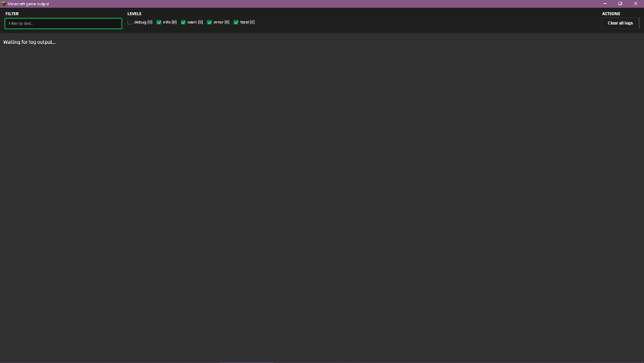Disable the error level checkbox

[x=209, y=22]
